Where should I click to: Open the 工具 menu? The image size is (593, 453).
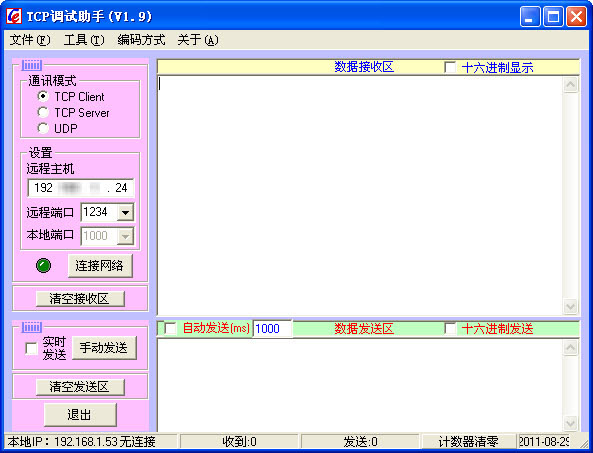pyautogui.click(x=84, y=40)
